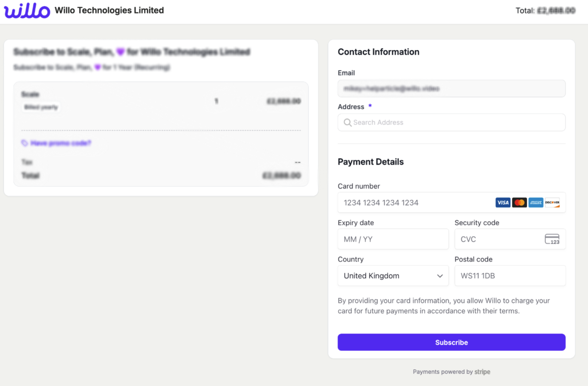Click the American Express icon
Image resolution: width=588 pixels, height=386 pixels.
(x=536, y=203)
